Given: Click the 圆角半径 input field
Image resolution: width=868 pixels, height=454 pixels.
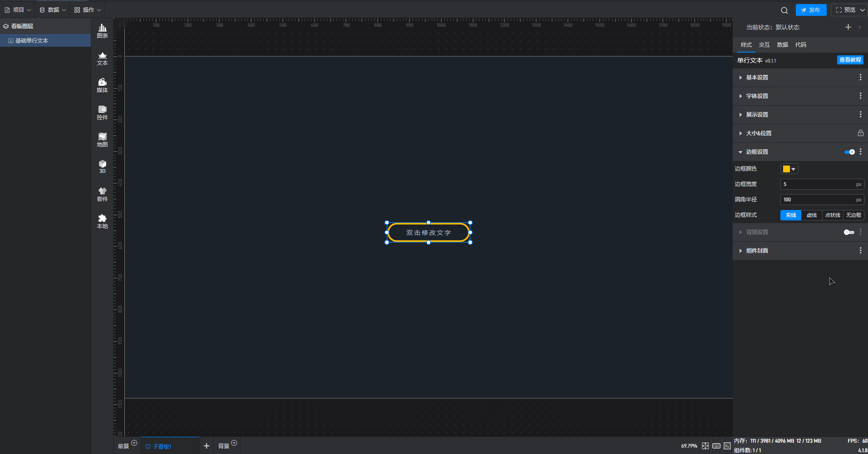Looking at the screenshot, I should (x=822, y=200).
